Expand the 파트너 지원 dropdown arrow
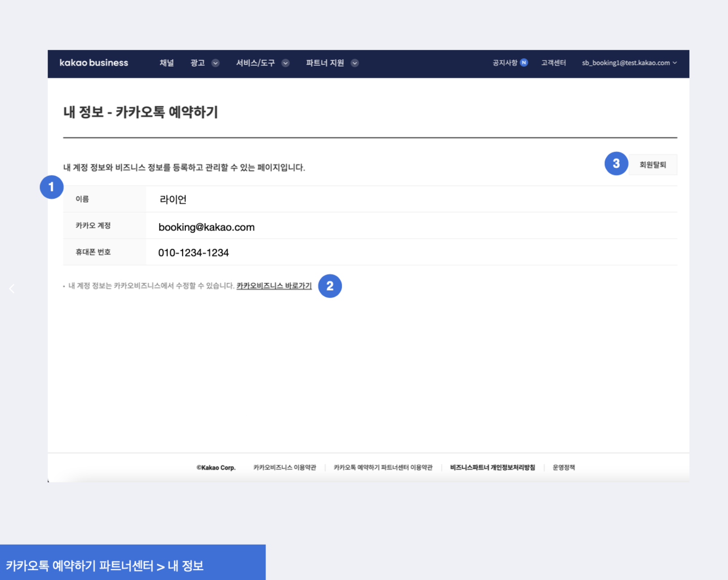The width and height of the screenshot is (728, 580). point(355,63)
